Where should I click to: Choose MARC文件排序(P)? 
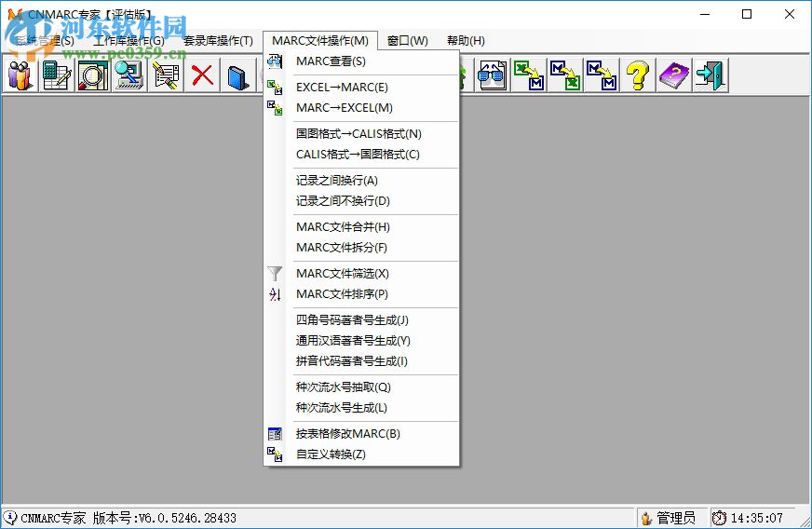coord(361,294)
